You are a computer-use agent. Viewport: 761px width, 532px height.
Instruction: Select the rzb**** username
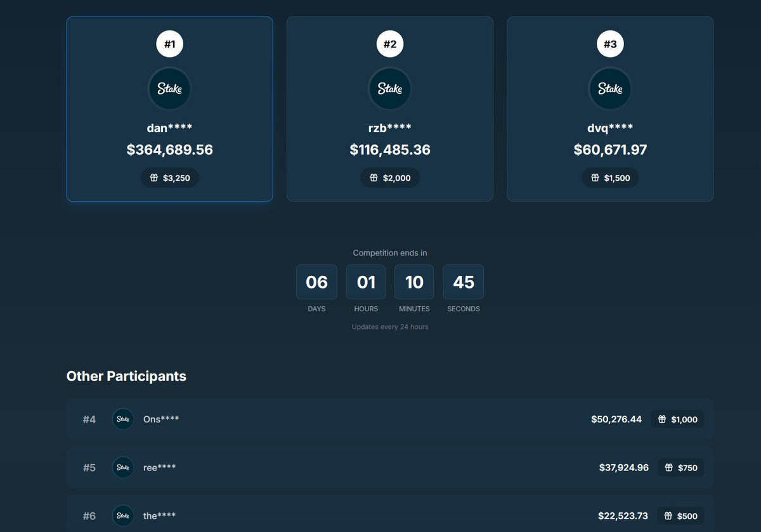pyautogui.click(x=390, y=128)
